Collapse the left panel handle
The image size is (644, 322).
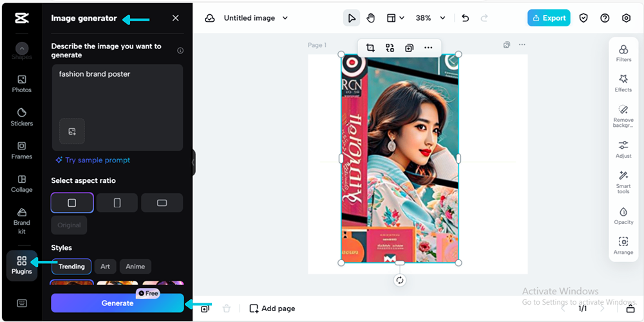coord(193,162)
